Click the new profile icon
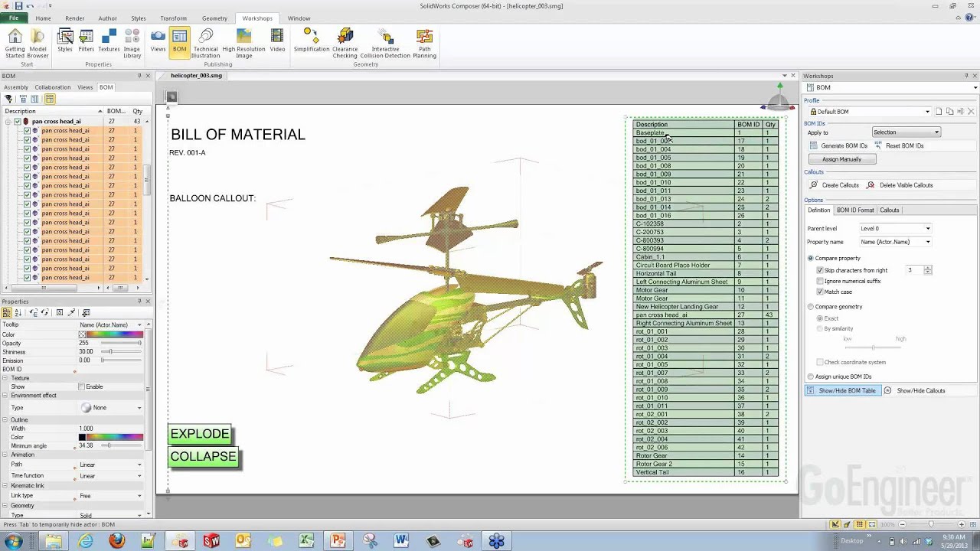980x551 pixels. tap(939, 112)
